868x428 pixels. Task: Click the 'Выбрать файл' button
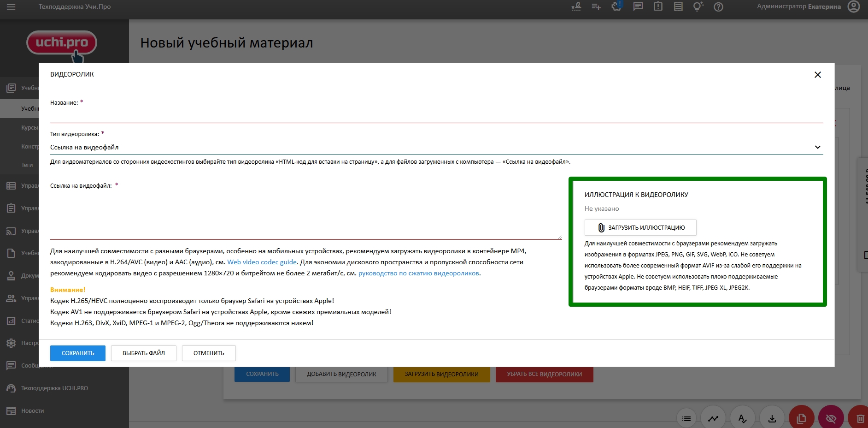[143, 353]
